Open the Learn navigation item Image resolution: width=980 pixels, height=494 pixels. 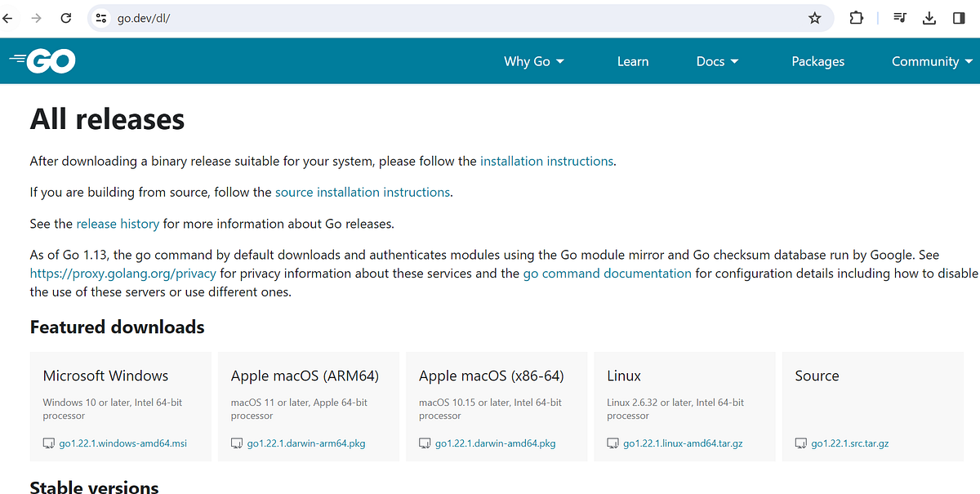click(633, 60)
